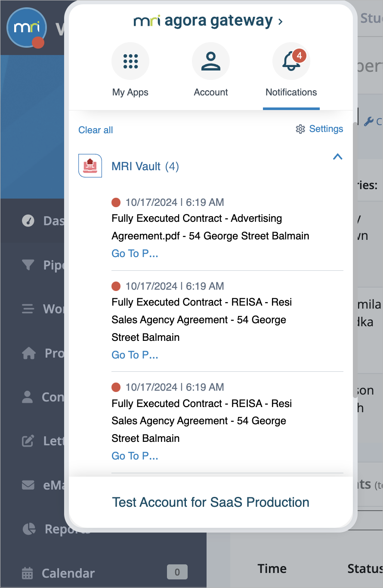This screenshot has height=588, width=383.
Task: Select the Notifications tab label
Action: pos(291,92)
